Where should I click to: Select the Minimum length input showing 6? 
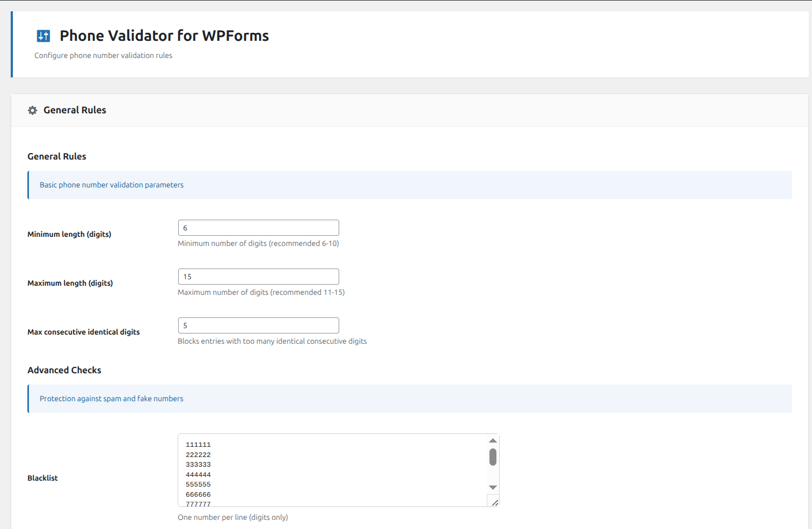pos(258,228)
